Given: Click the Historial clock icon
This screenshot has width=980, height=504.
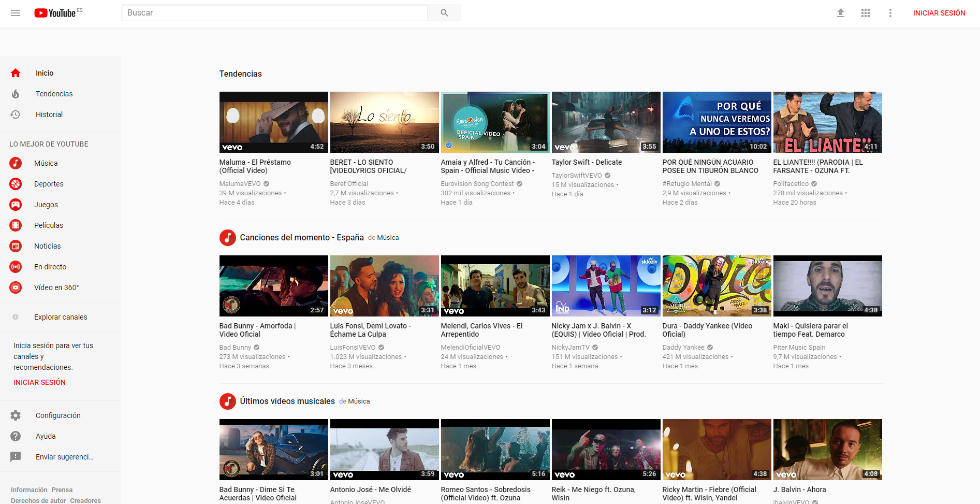Looking at the screenshot, I should [x=16, y=114].
